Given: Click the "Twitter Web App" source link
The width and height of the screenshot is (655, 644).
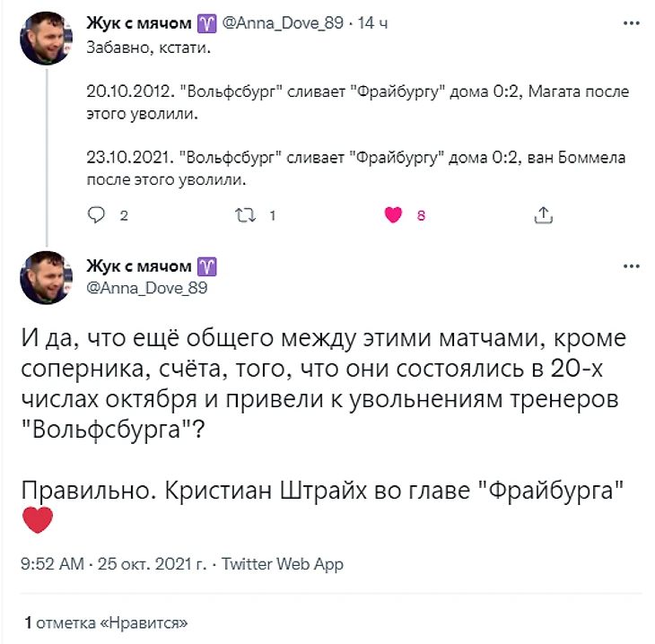Looking at the screenshot, I should 282,564.
